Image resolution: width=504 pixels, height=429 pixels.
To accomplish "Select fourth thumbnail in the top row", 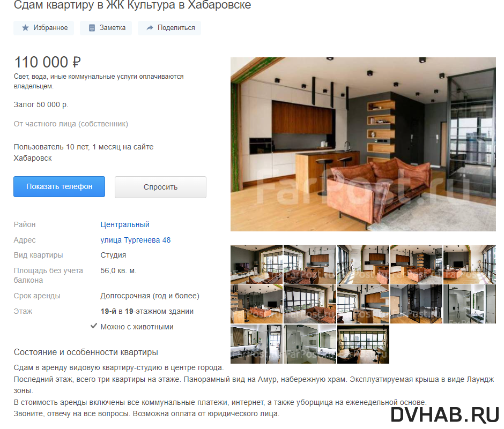I will (416, 264).
